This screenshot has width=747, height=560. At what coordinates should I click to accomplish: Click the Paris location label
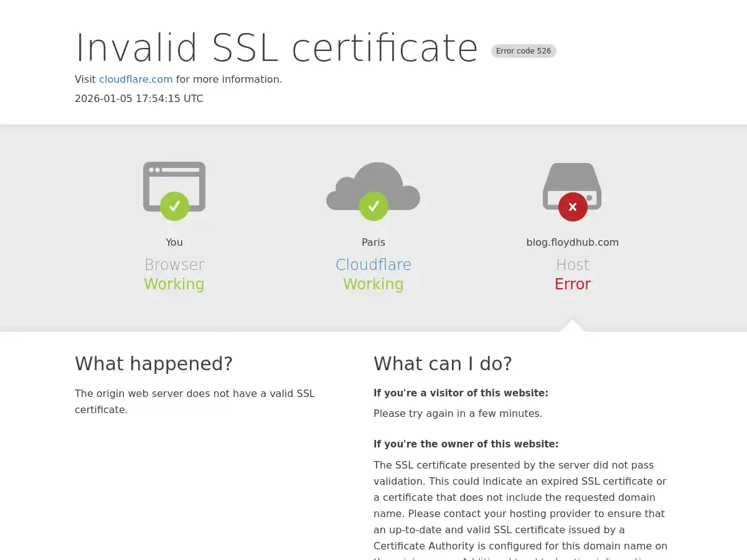tap(374, 242)
